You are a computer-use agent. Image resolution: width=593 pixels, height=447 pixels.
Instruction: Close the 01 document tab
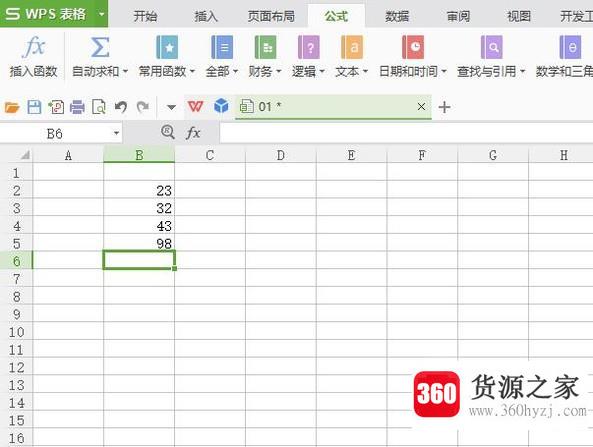[421, 107]
